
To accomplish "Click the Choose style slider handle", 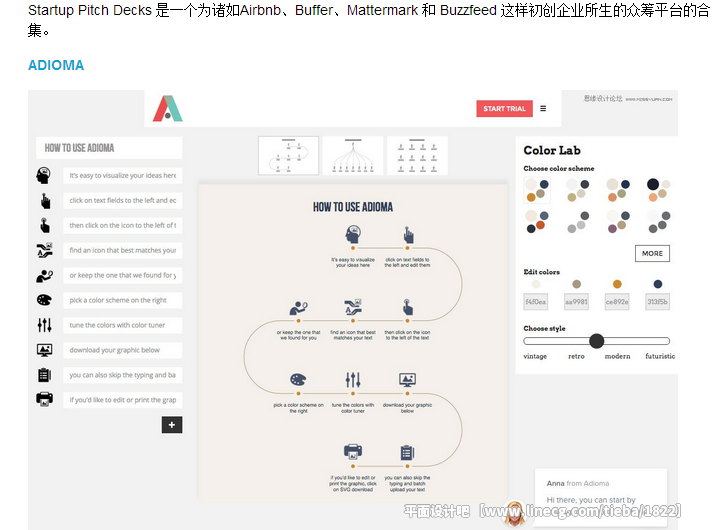I will coord(597,341).
